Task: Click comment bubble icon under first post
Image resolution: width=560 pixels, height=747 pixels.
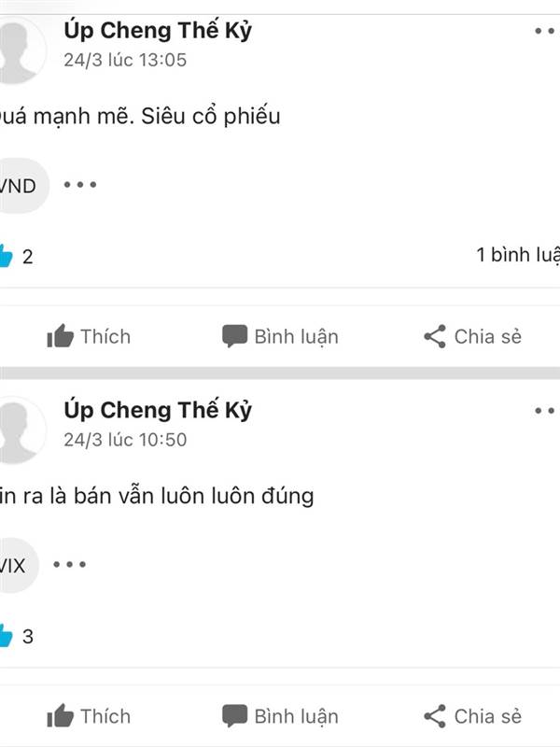Action: [x=234, y=336]
